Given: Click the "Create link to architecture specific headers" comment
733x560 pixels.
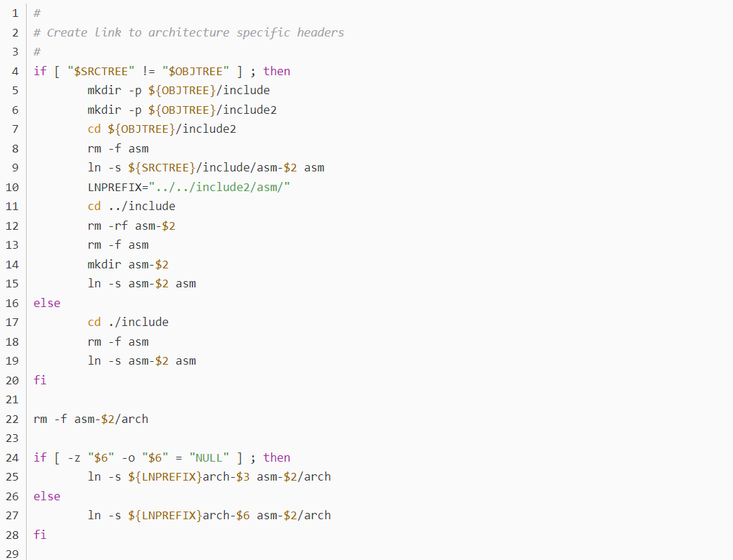Looking at the screenshot, I should (195, 32).
